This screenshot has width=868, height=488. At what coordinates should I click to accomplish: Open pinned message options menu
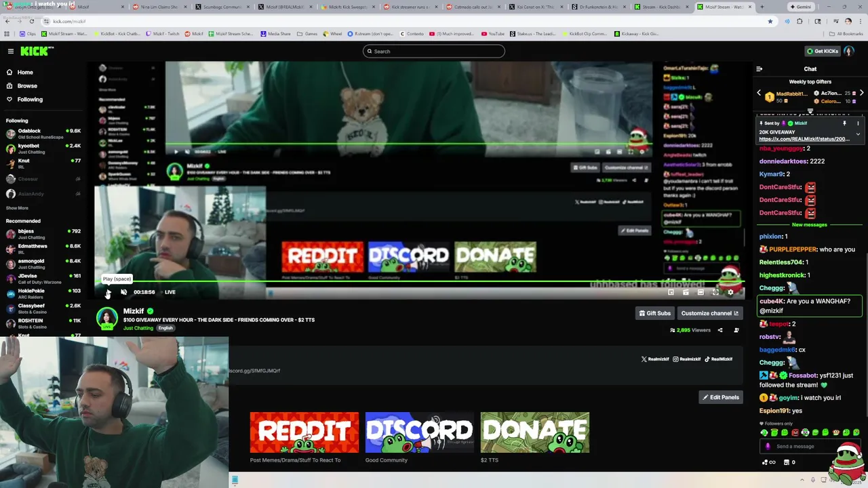[858, 123]
